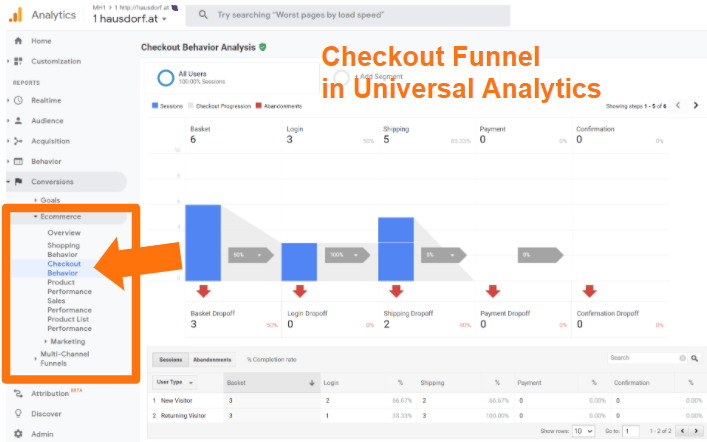This screenshot has width=707, height=442.
Task: Expand the Marketing tree section
Action: [46, 341]
